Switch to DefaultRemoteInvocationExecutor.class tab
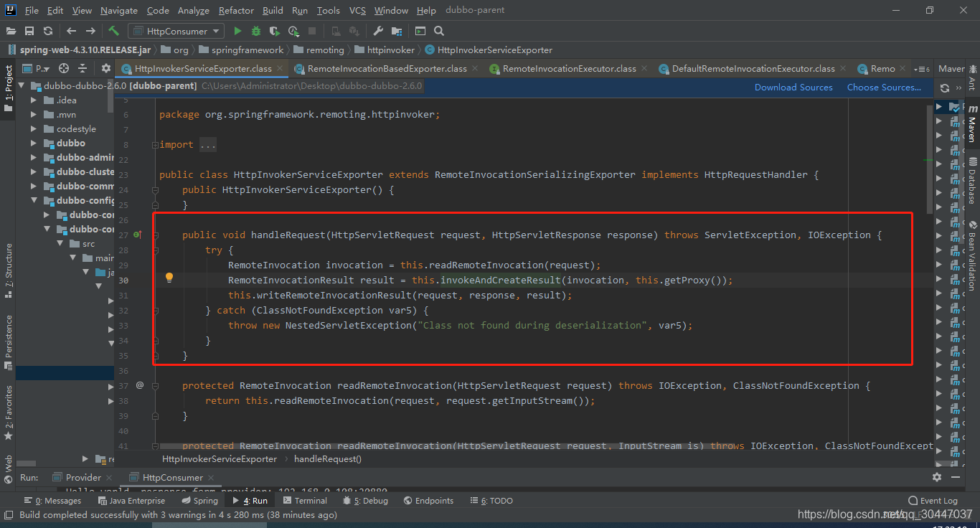 (x=753, y=69)
